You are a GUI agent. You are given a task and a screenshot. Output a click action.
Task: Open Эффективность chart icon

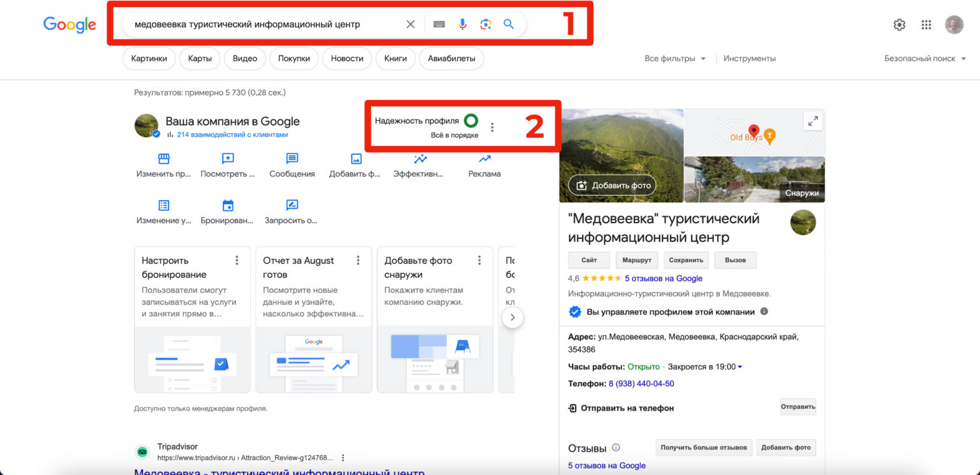click(420, 159)
